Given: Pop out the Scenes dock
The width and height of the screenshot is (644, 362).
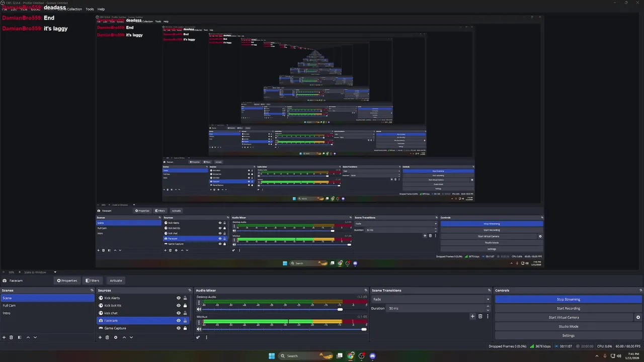Looking at the screenshot, I should click(x=92, y=290).
